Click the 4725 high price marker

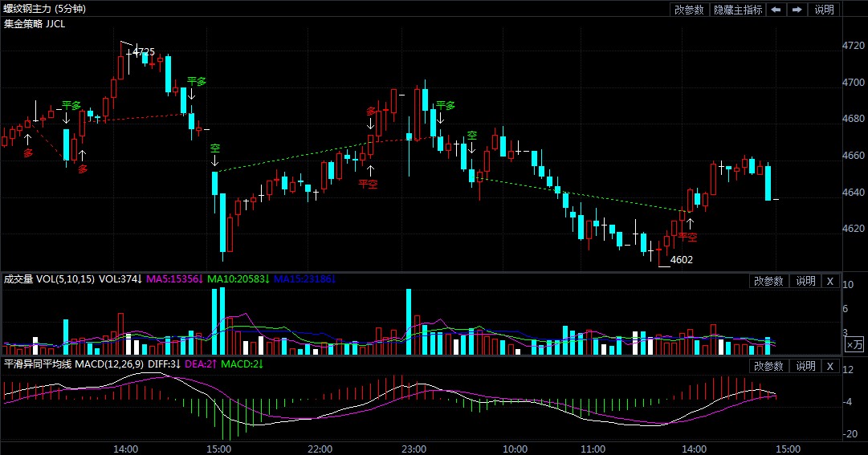pos(144,52)
